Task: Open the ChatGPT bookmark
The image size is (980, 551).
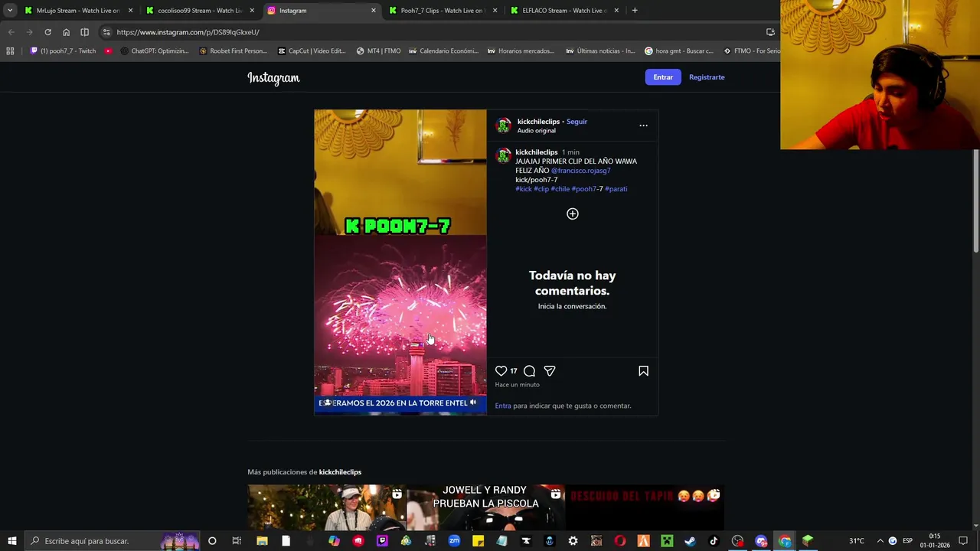Action: [x=155, y=51]
